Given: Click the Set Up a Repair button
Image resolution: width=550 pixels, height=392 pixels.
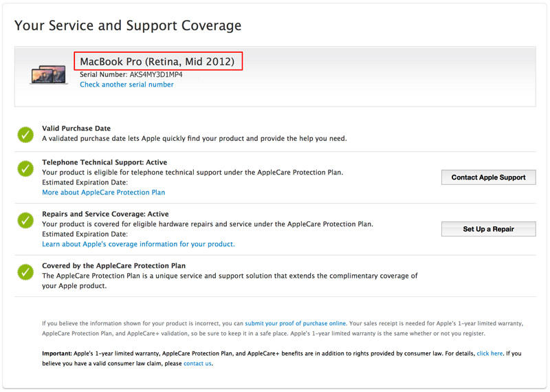Looking at the screenshot, I should (x=488, y=229).
